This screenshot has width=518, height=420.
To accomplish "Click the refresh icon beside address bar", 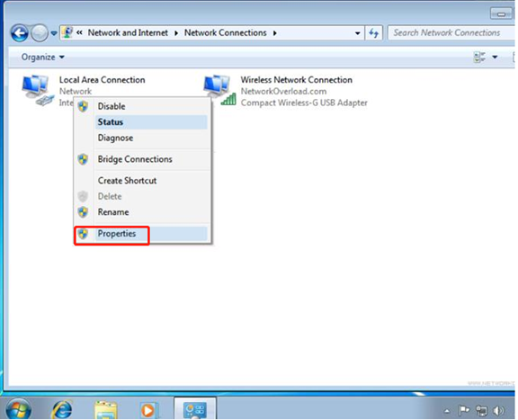I will [373, 33].
